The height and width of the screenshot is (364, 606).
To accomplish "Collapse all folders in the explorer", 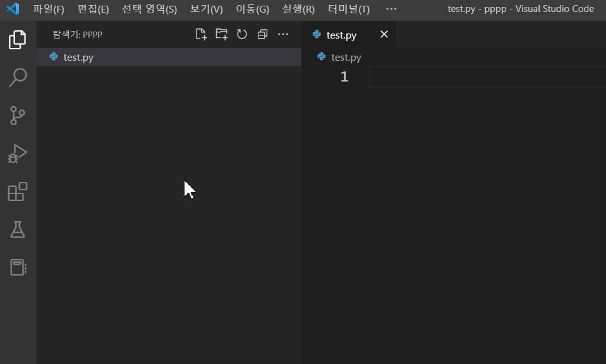I will [262, 34].
